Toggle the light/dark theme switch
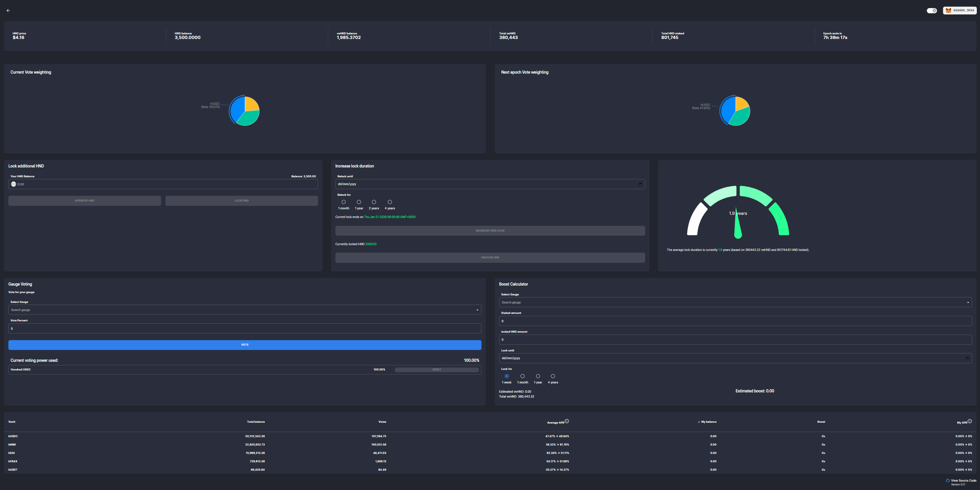Screen dimensions: 980x490 pyautogui.click(x=932, y=11)
